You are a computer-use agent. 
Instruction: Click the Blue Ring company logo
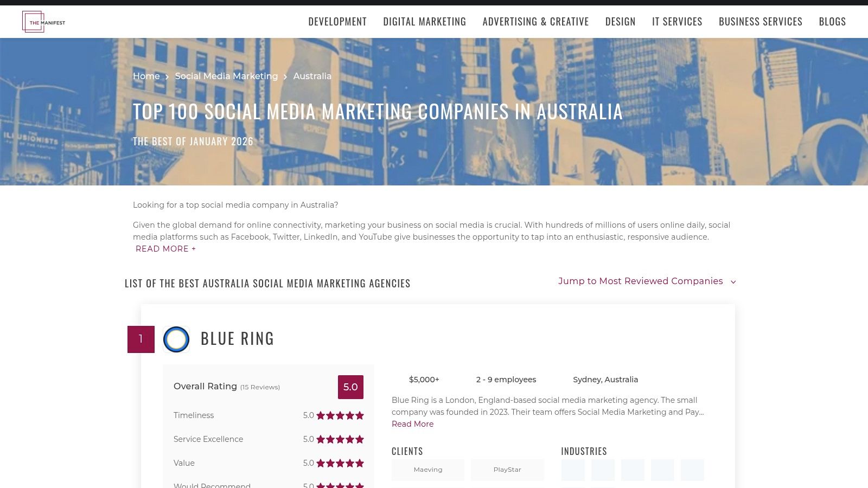176,339
